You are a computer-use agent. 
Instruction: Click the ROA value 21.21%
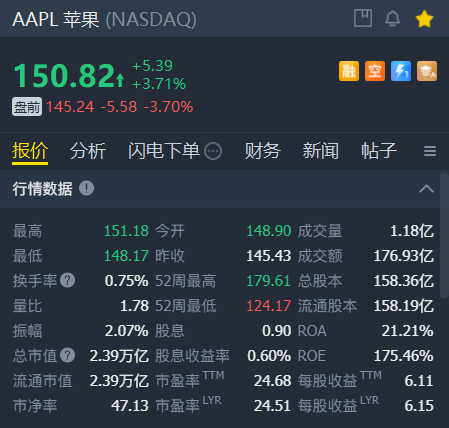[x=407, y=331]
